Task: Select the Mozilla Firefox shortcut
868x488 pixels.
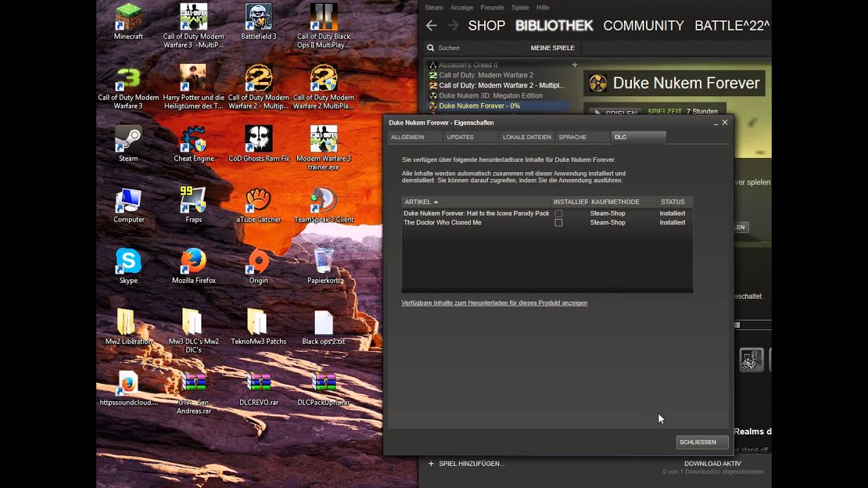Action: (x=193, y=266)
